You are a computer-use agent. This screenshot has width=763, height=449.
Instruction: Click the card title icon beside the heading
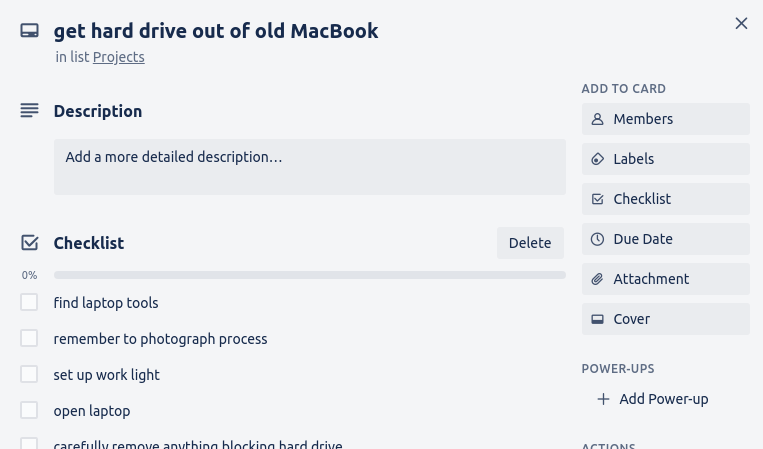tap(29, 31)
